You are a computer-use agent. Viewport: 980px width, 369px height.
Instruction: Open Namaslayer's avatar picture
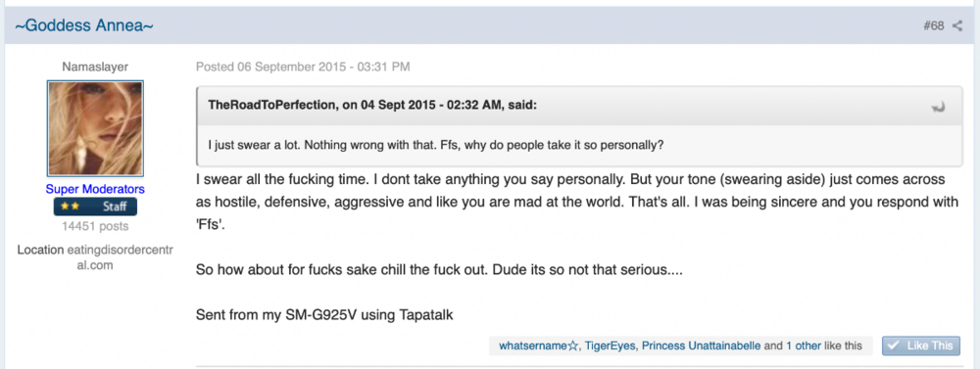[95, 128]
